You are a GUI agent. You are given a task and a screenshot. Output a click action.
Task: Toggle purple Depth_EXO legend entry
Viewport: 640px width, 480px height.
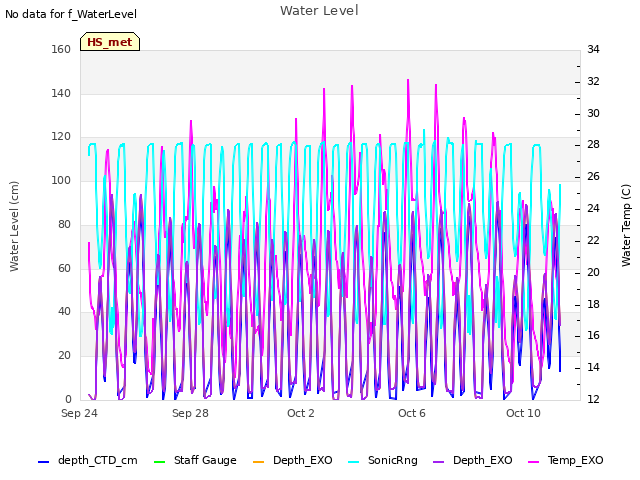pyautogui.click(x=473, y=460)
